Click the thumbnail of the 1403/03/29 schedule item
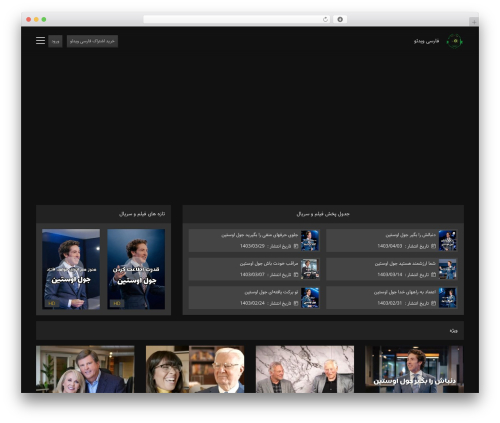Viewport: 500px width, 423px height. click(310, 240)
